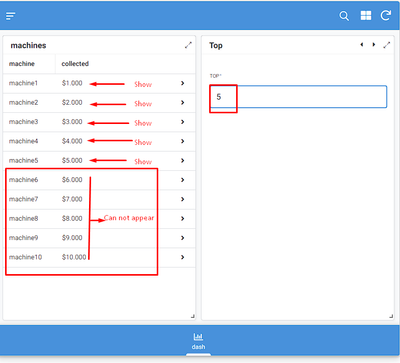Open machine7 row chevron
400x363 pixels.
pyautogui.click(x=182, y=199)
